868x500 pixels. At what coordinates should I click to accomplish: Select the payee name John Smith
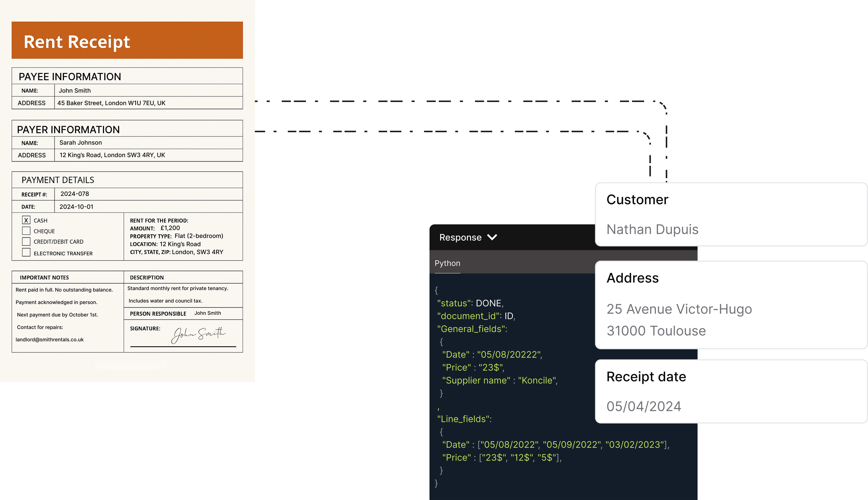[75, 91]
